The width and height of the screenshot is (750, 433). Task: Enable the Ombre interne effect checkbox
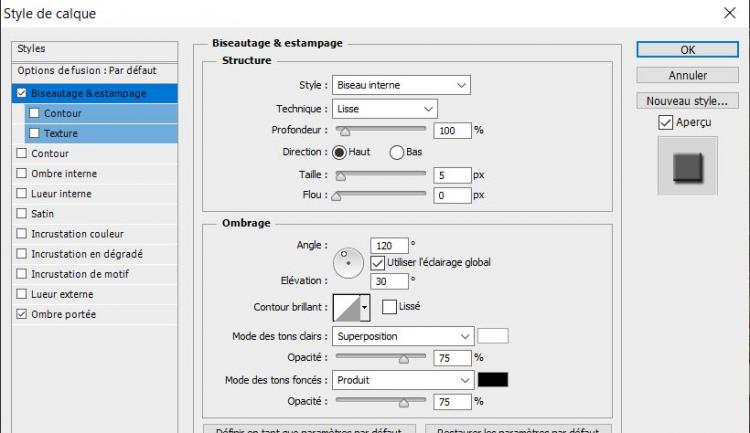[22, 174]
